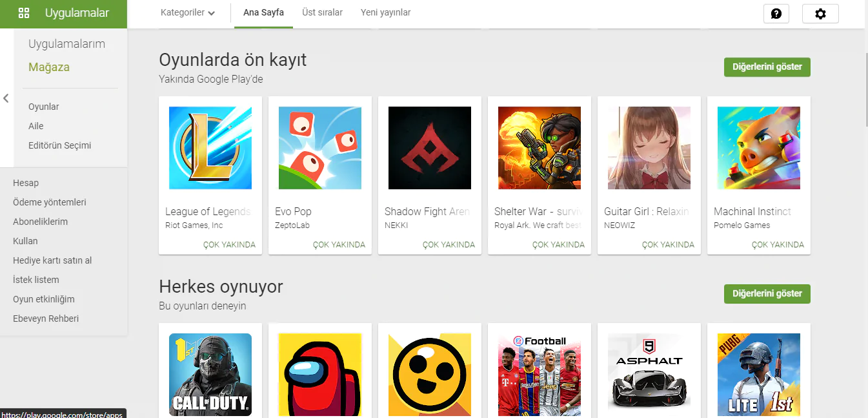This screenshot has width=868, height=418.
Task: Open settings with the gear icon
Action: point(820,14)
